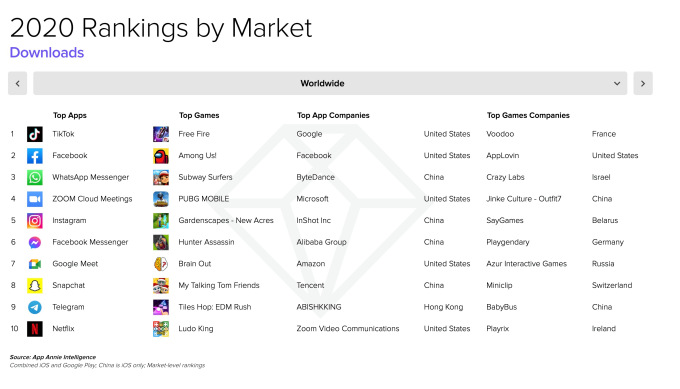Expand market list with the down chevron
Screen dimensions: 680x389
tap(617, 83)
